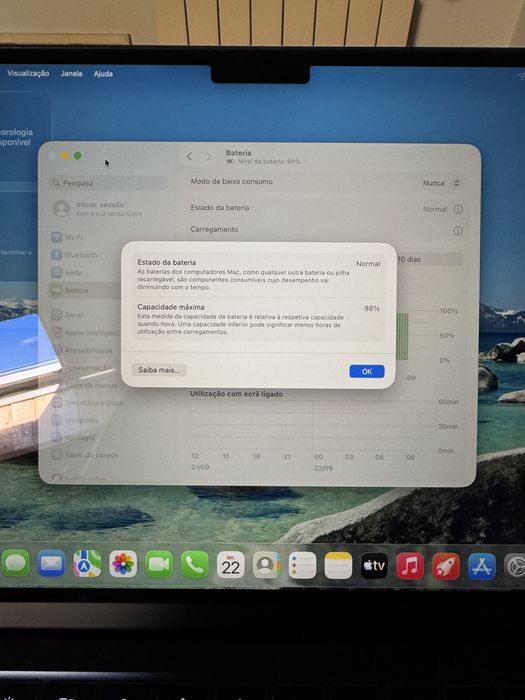Screen dimensions: 525x700
Task: Go back with the left chevron
Action: [189, 156]
